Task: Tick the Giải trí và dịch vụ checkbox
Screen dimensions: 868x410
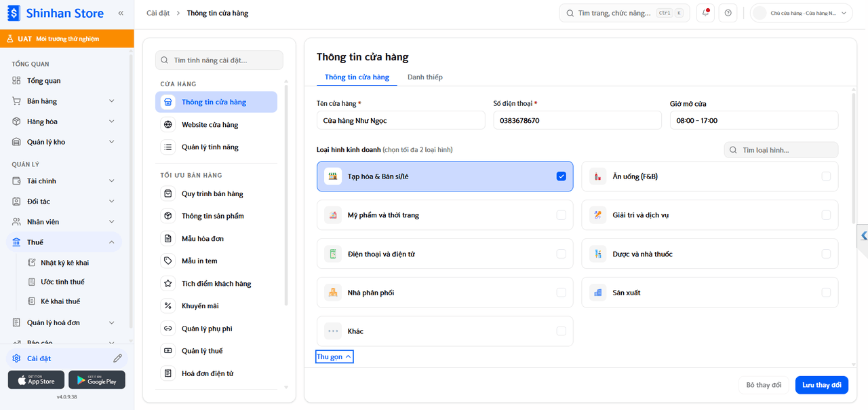Action: (x=825, y=215)
